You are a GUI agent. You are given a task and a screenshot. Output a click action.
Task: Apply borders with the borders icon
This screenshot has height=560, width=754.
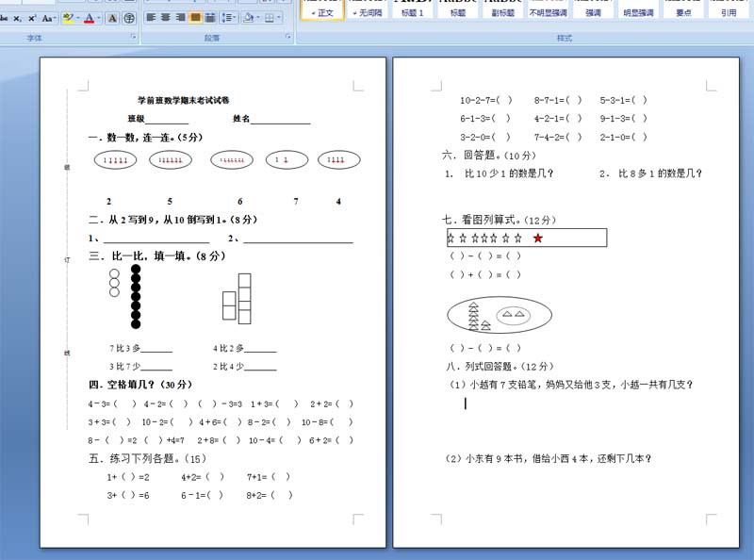coord(270,18)
